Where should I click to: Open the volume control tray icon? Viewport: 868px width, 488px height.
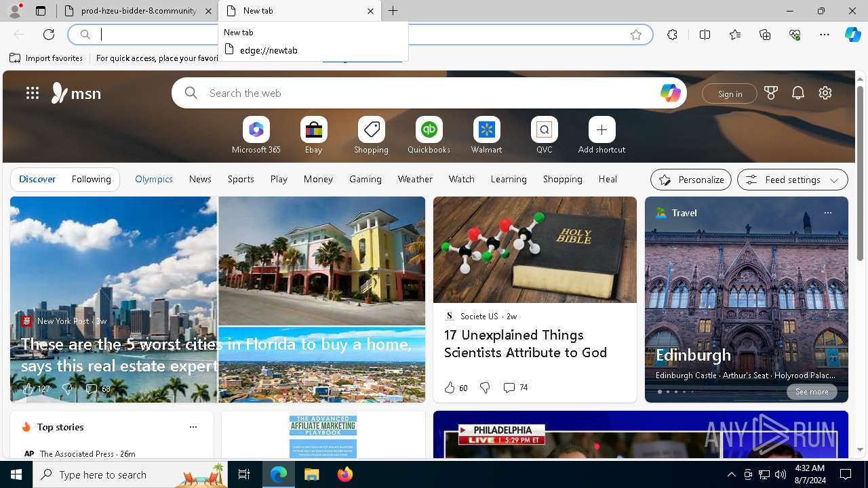[x=780, y=474]
